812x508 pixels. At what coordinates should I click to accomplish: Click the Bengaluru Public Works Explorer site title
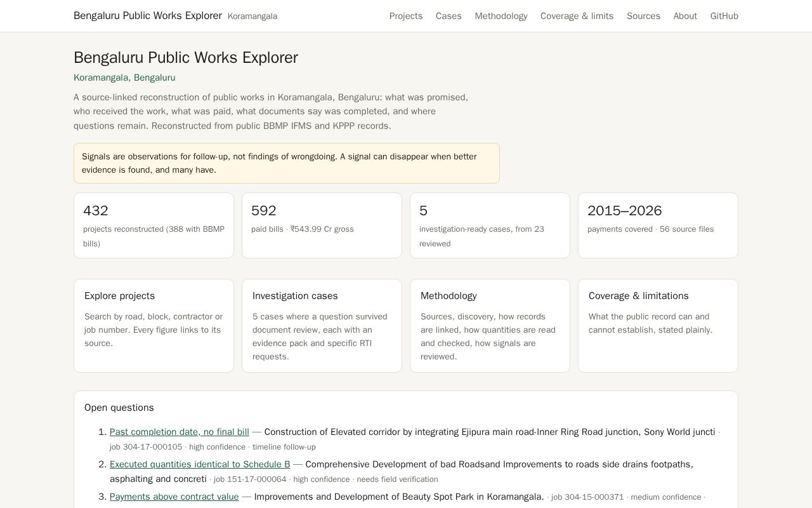tap(148, 16)
